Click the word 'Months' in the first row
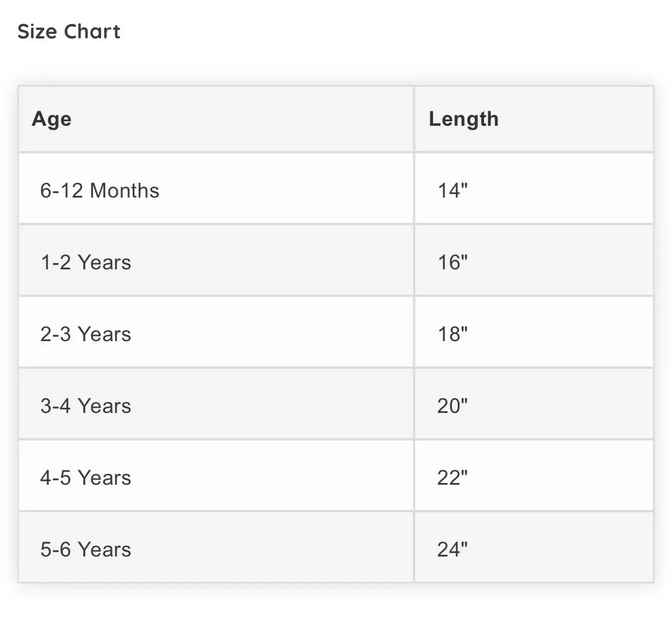 (125, 191)
